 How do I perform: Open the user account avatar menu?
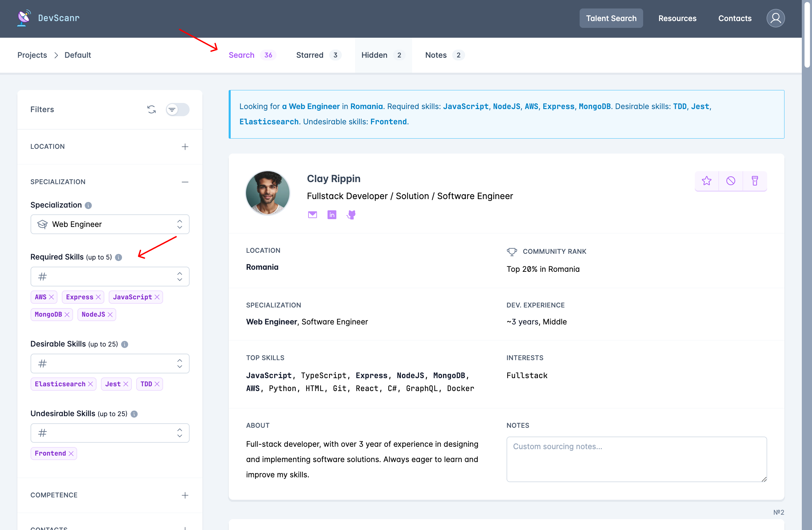point(776,18)
